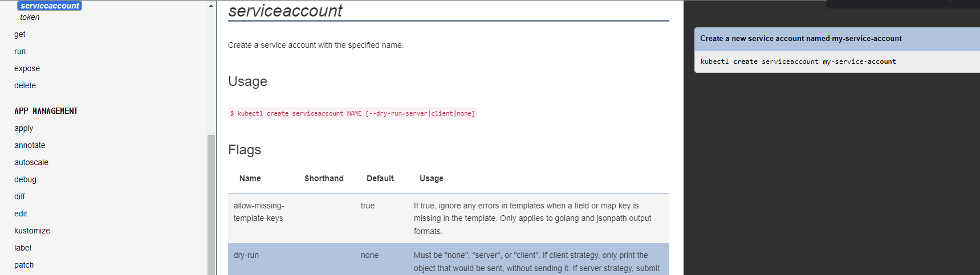Click the Shorthand column header
The width and height of the screenshot is (980, 275).
pyautogui.click(x=324, y=178)
